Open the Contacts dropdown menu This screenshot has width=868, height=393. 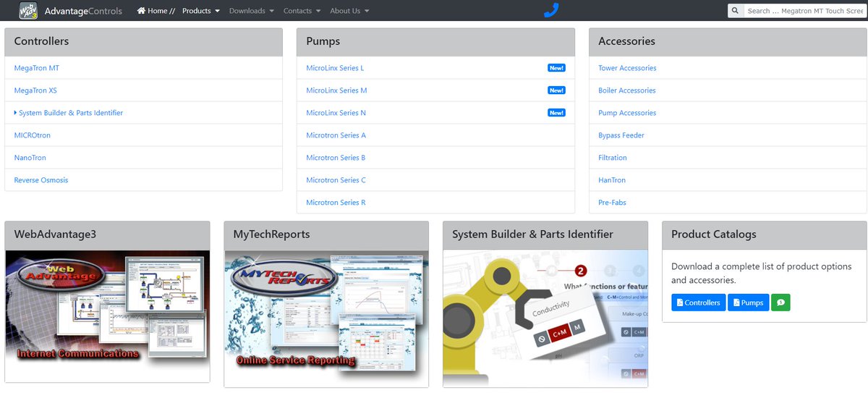point(302,11)
